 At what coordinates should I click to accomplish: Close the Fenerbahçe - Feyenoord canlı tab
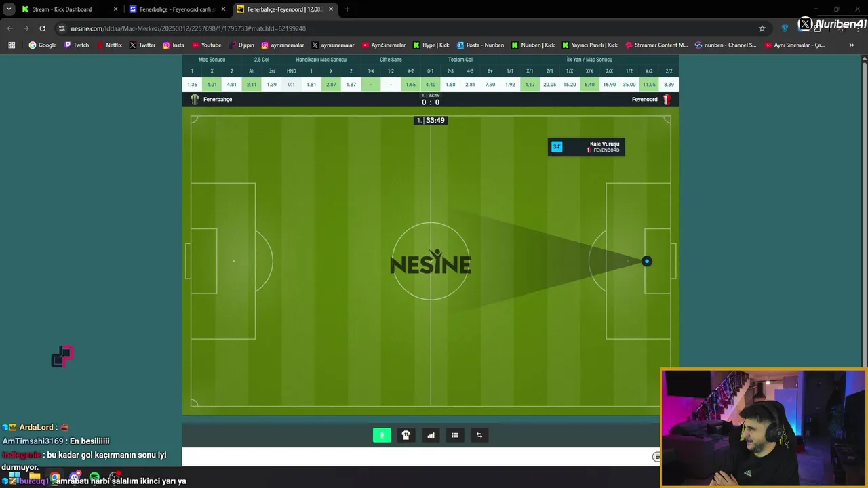click(x=223, y=9)
